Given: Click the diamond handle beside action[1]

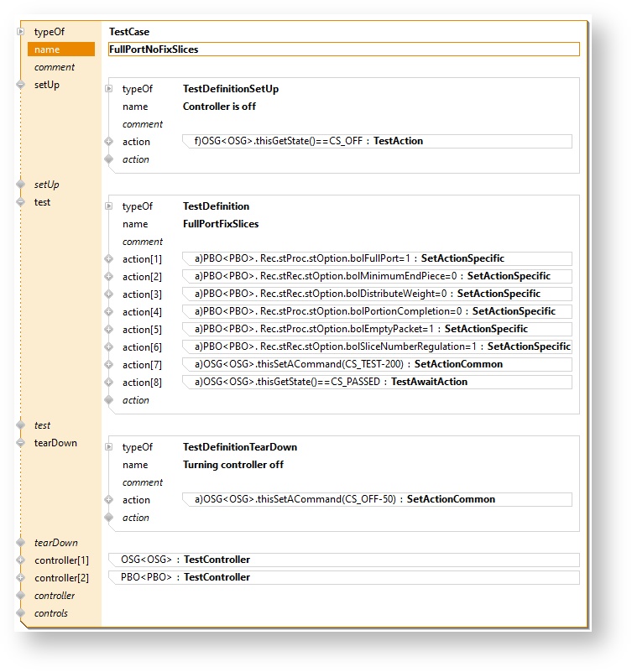Looking at the screenshot, I should point(109,259).
